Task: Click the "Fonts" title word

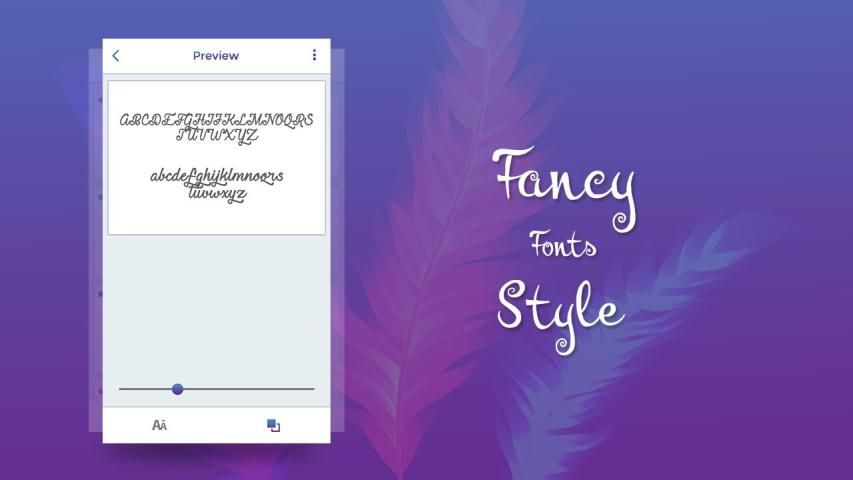Action: 563,244
